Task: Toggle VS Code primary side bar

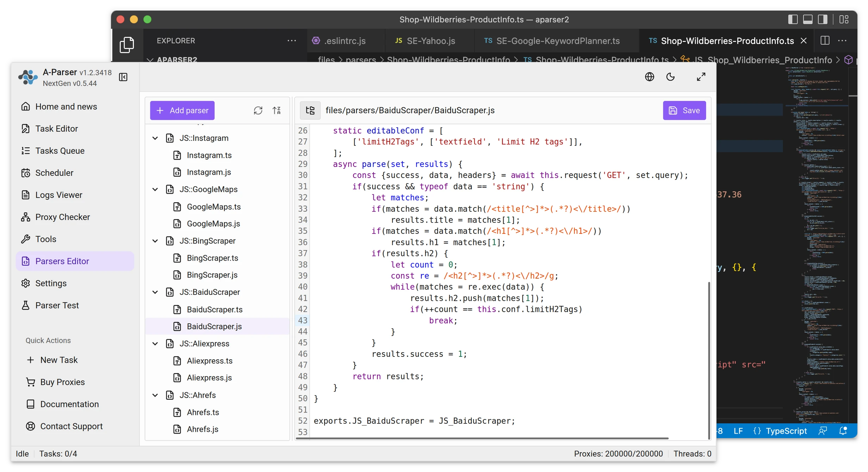Action: (793, 19)
